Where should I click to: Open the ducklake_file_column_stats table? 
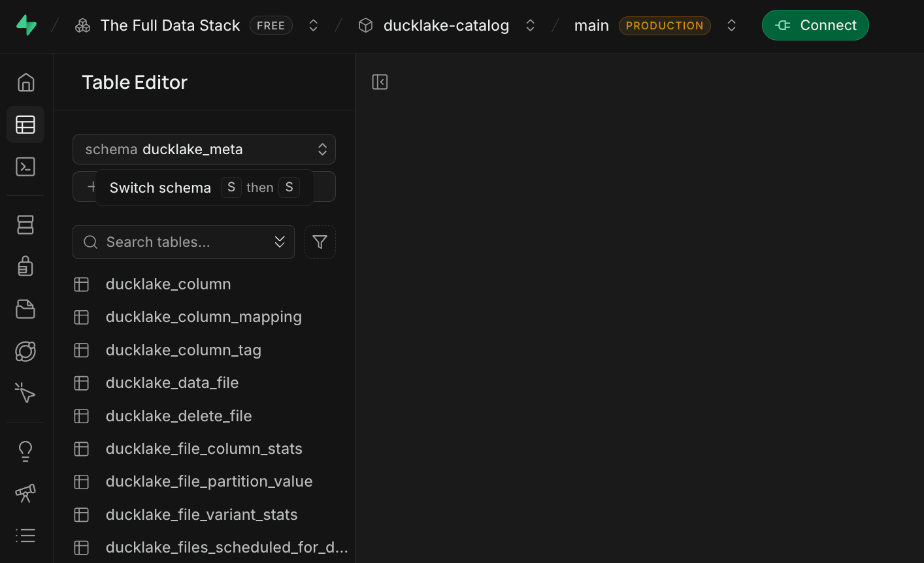click(x=204, y=449)
